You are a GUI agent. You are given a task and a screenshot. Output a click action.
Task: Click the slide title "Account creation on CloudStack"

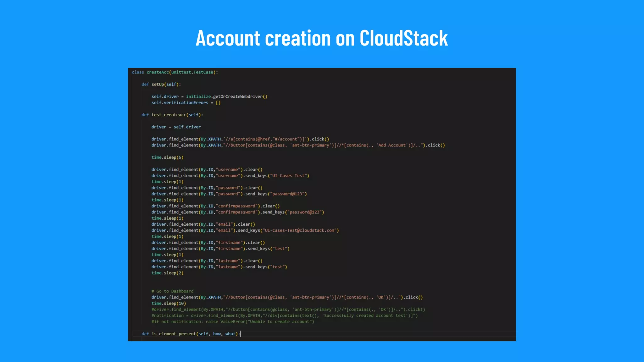click(322, 38)
